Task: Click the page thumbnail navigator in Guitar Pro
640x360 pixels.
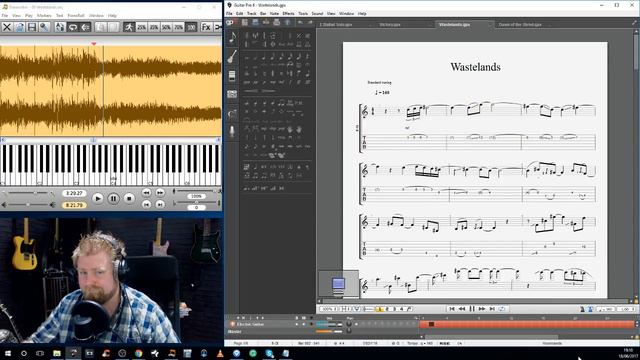Action: click(338, 283)
